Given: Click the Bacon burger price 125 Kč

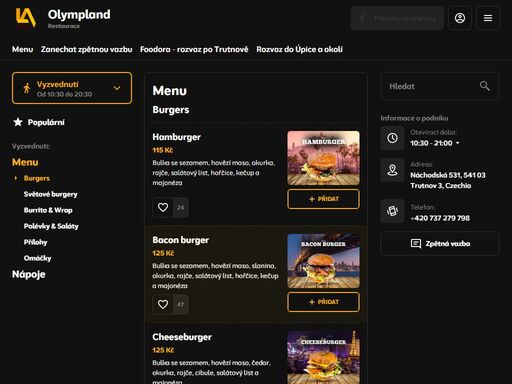Looking at the screenshot, I should pyautogui.click(x=163, y=253).
